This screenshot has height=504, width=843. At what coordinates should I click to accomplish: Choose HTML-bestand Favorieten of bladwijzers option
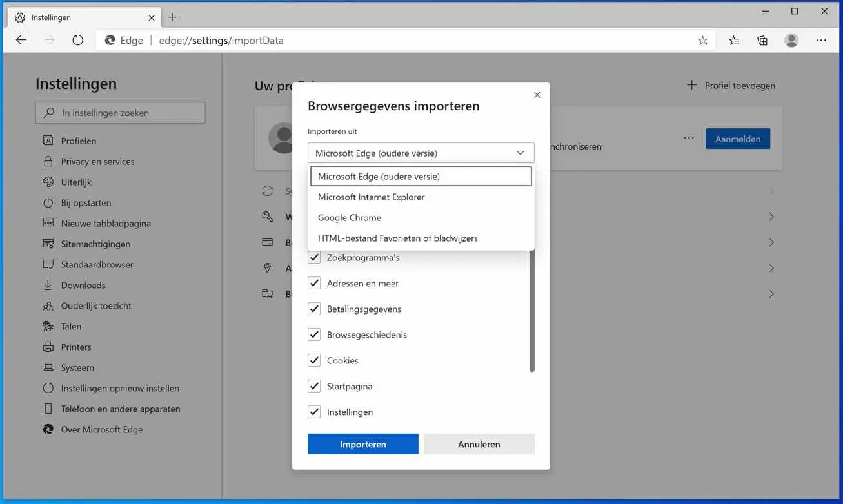[421, 238]
